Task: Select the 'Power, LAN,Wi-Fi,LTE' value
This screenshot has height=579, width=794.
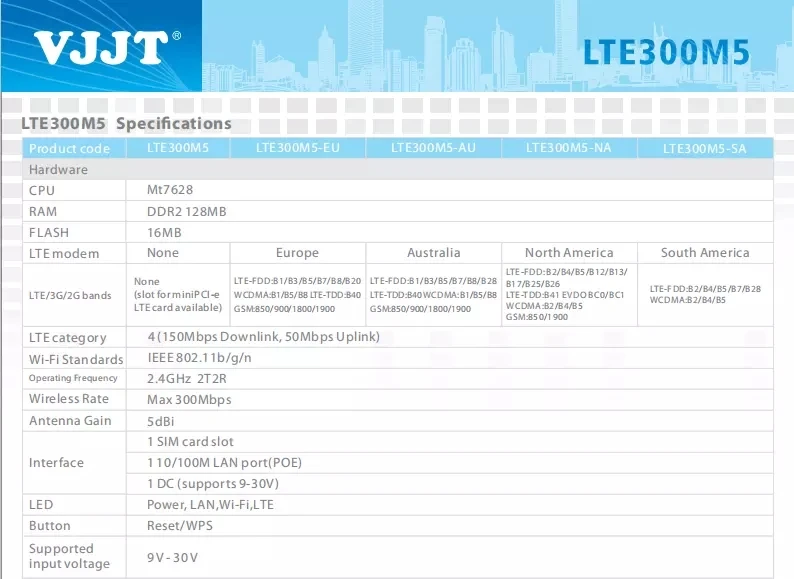Action: [x=210, y=505]
